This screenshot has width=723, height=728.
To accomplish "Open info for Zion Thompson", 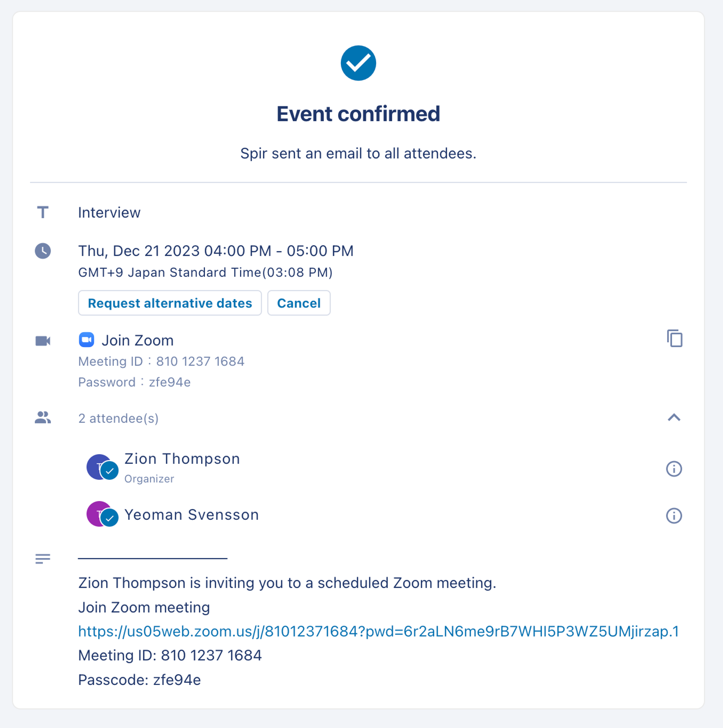I will click(x=673, y=469).
